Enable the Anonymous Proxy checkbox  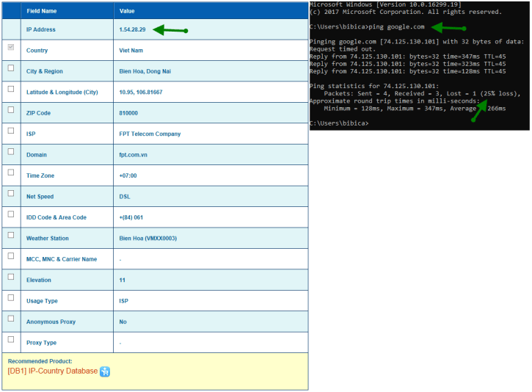point(10,319)
